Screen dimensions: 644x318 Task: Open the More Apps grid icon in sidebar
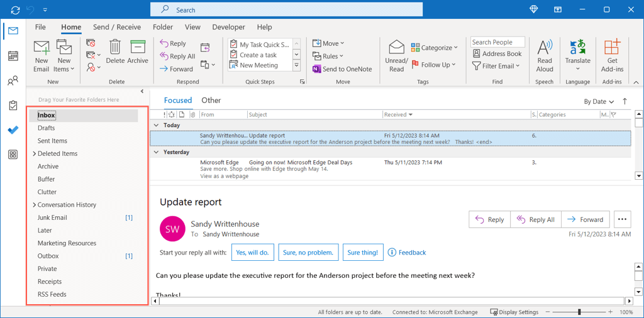13,154
